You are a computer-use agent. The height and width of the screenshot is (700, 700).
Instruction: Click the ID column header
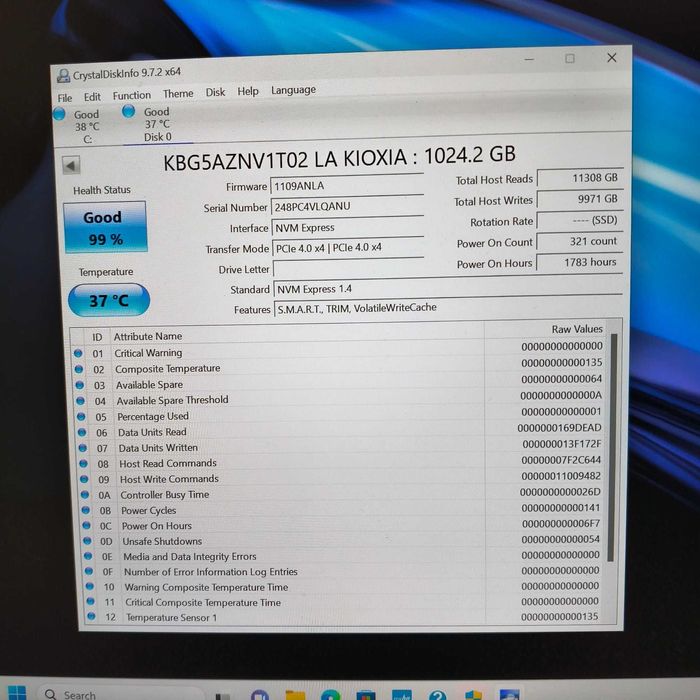pyautogui.click(x=97, y=337)
